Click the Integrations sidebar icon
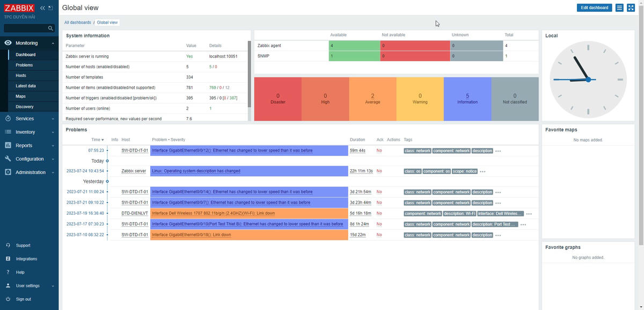Image resolution: width=644 pixels, height=310 pixels. pos(8,258)
